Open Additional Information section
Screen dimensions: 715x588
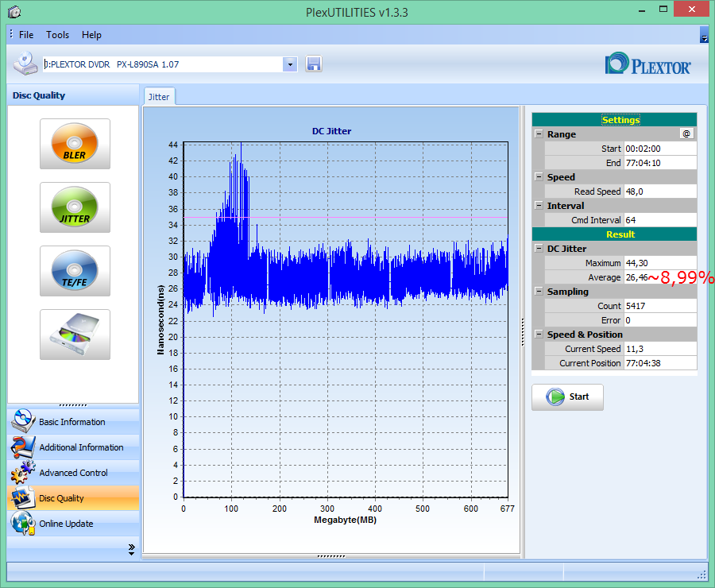(73, 447)
